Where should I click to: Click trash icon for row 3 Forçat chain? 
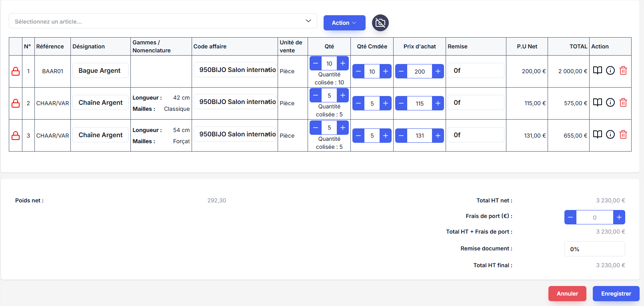click(623, 135)
